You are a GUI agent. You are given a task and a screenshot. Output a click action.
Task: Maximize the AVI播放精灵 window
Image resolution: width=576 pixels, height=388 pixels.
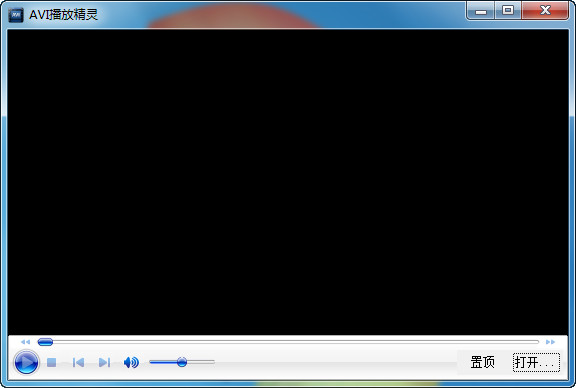[x=508, y=11]
